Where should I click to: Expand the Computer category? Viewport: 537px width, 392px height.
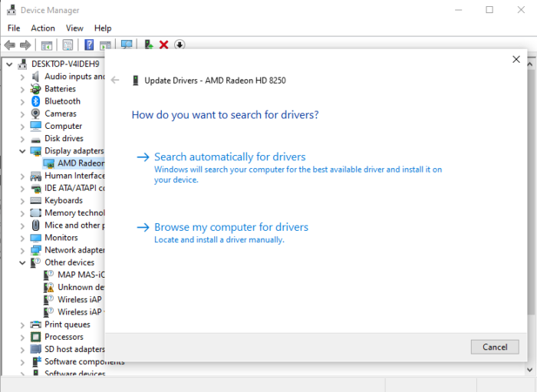(22, 127)
